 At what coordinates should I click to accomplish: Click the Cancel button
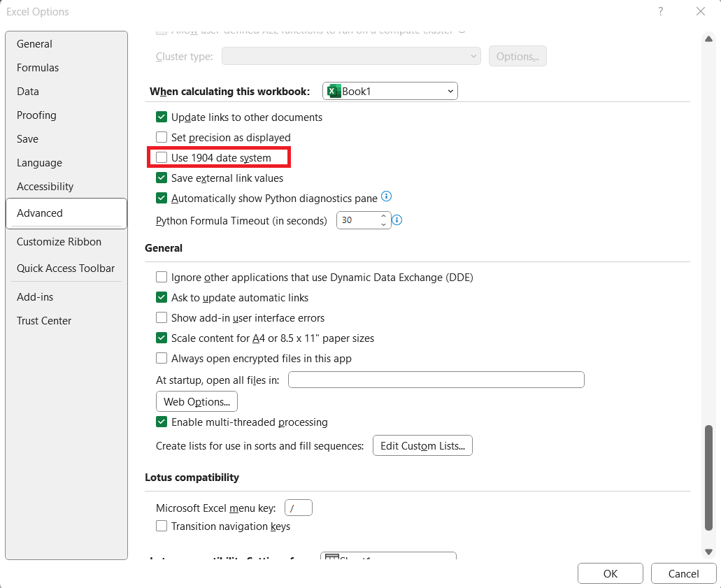click(x=683, y=573)
